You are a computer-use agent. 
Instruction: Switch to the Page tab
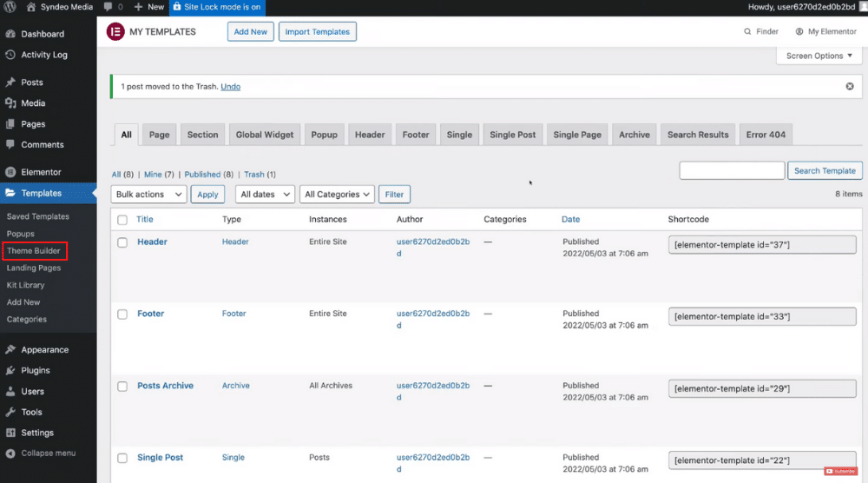pos(159,135)
